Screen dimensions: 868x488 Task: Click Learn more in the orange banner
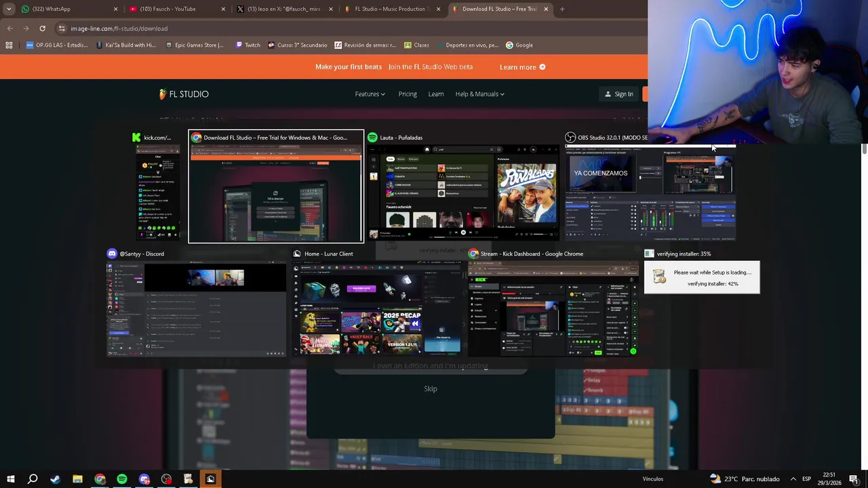tap(522, 67)
